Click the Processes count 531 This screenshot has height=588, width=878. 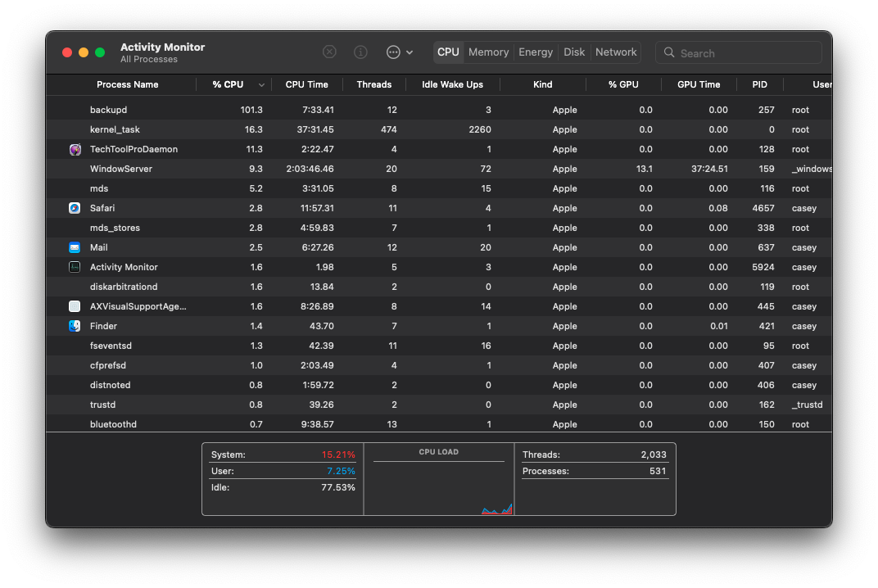point(658,471)
